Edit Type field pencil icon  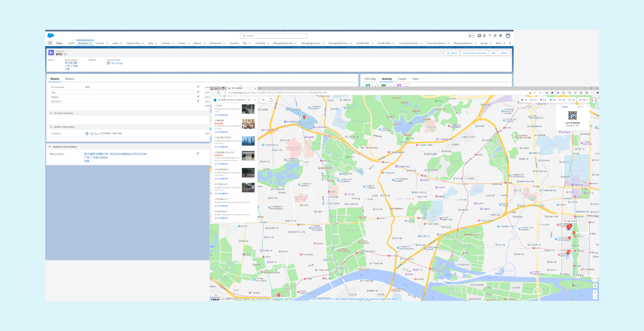point(198,92)
